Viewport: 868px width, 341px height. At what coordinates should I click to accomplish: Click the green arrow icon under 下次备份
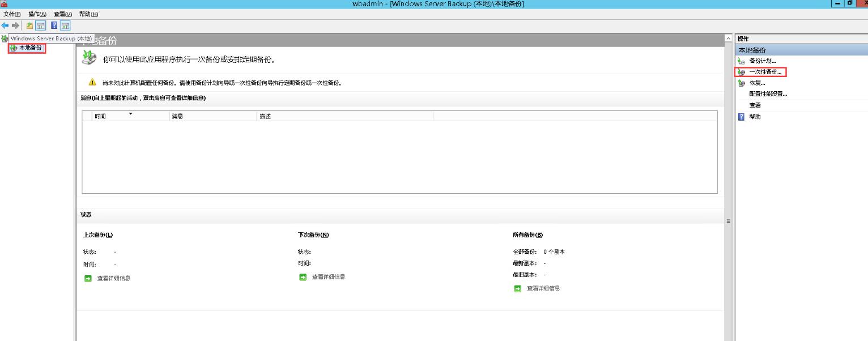[303, 277]
